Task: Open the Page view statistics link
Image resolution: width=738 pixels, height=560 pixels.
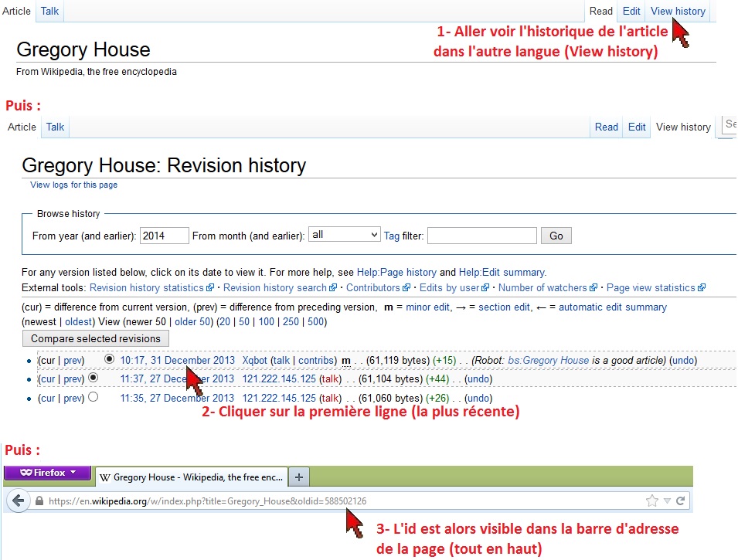Action: point(655,287)
